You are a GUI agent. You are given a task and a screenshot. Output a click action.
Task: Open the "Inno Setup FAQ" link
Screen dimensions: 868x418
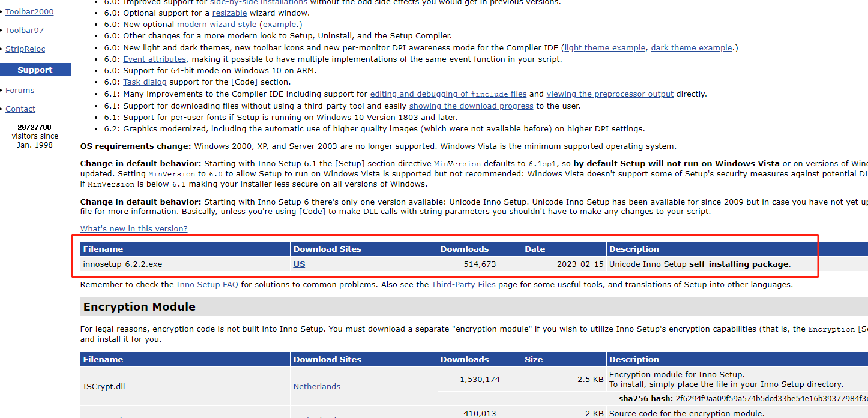207,284
